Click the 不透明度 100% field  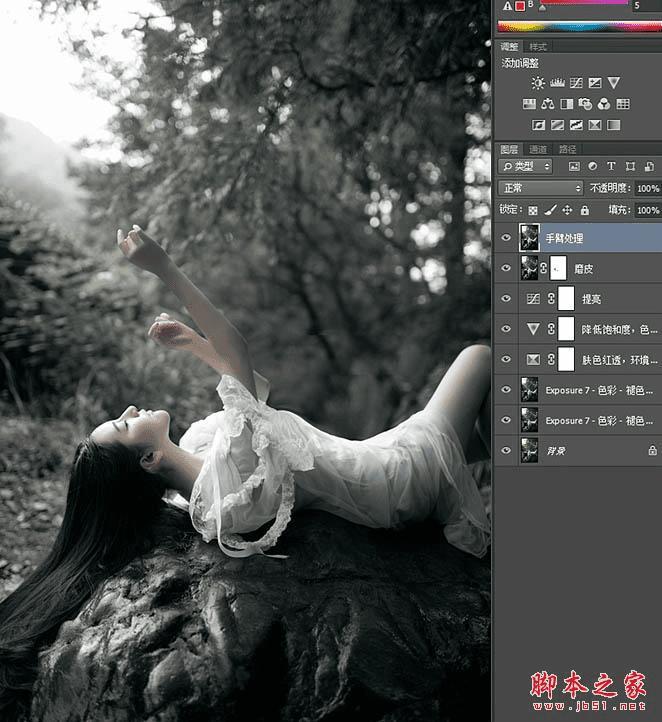pyautogui.click(x=648, y=188)
